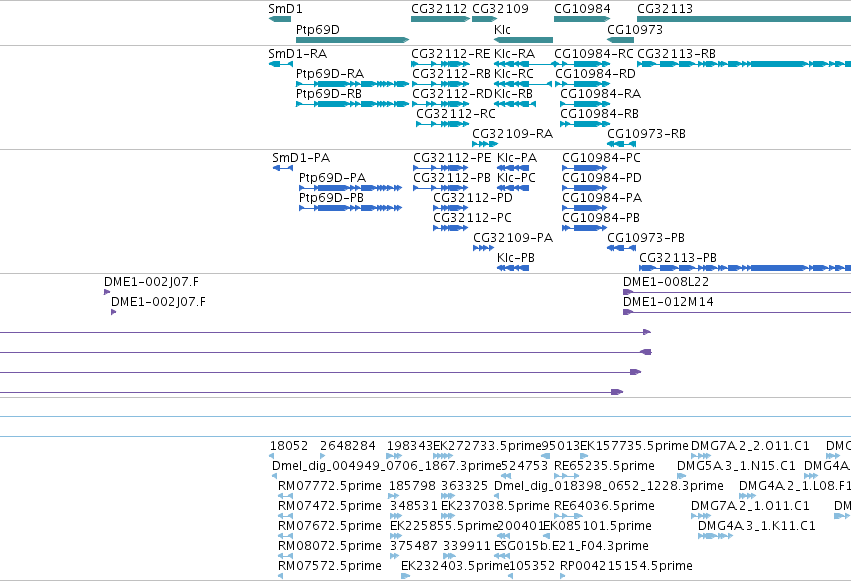Select the Klc gene feature
The image size is (851, 581).
pyautogui.click(x=523, y=40)
